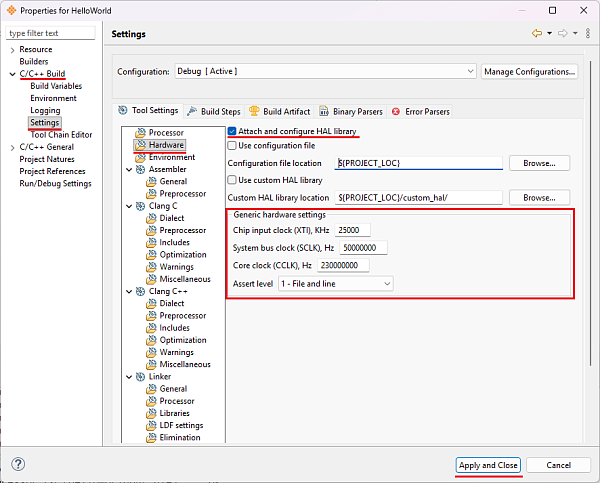The height and width of the screenshot is (483, 600).
Task: Enable the Use configuration file checkbox
Action: click(x=233, y=147)
